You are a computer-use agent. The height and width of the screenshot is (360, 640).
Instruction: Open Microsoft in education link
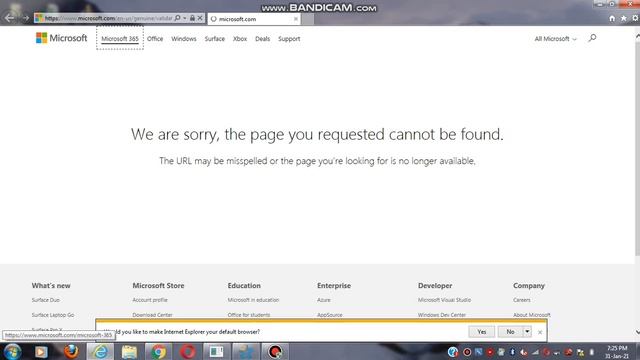tap(253, 300)
